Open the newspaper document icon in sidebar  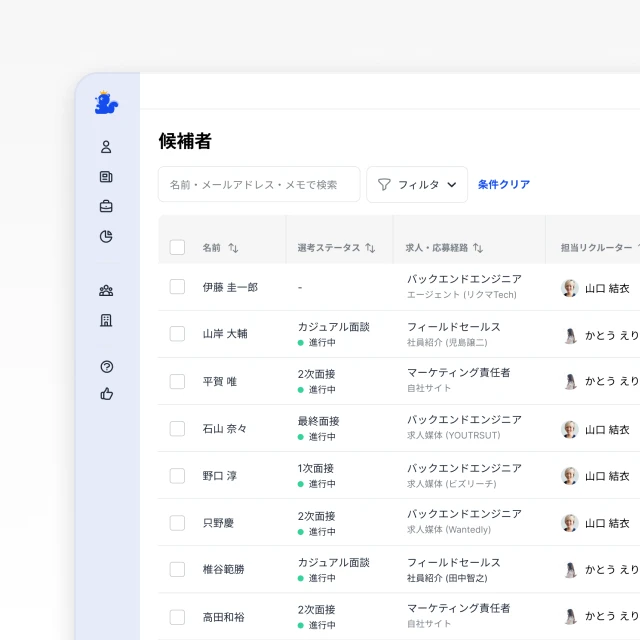(106, 177)
